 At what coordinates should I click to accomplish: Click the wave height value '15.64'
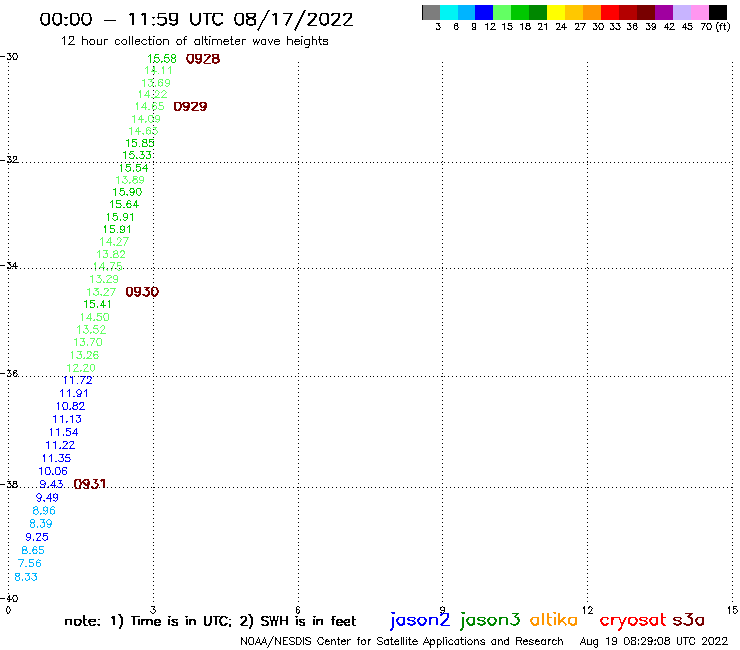tap(124, 204)
